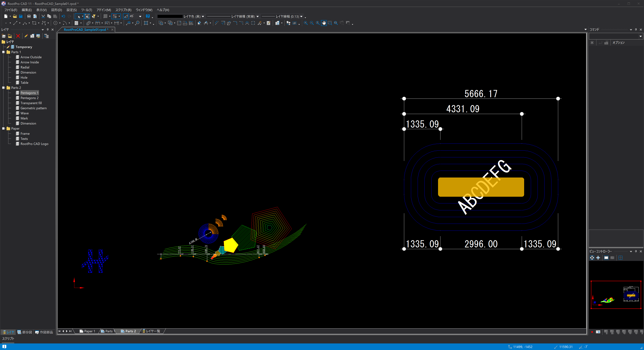Delete selected layer using red X icon

(x=18, y=36)
